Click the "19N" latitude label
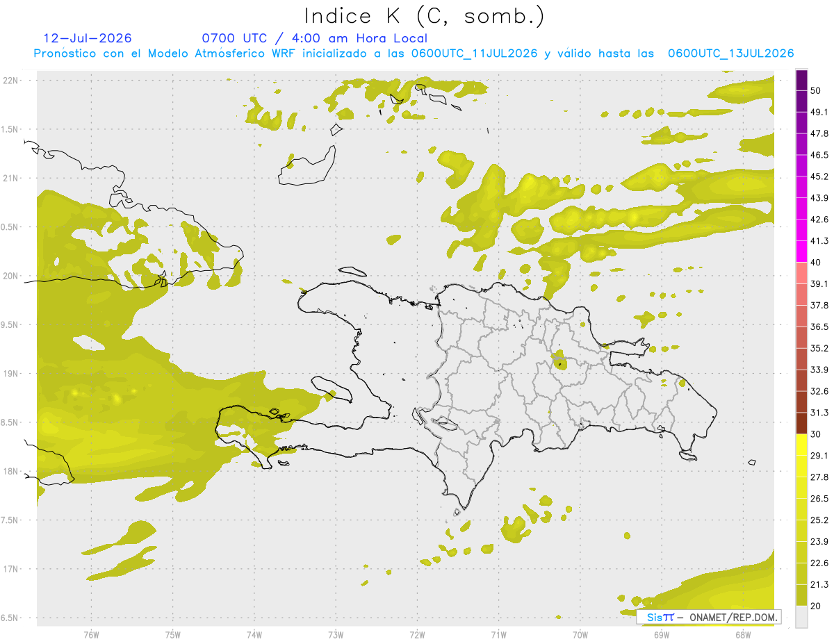The height and width of the screenshot is (644, 834). (x=10, y=374)
